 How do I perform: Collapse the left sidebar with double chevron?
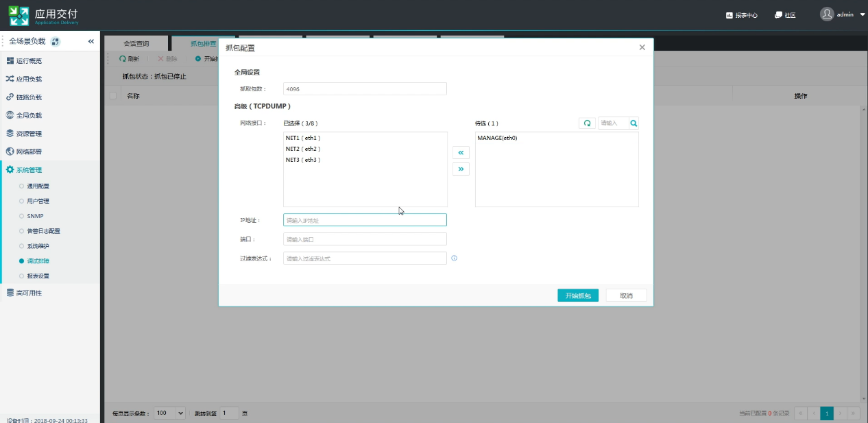click(x=91, y=42)
